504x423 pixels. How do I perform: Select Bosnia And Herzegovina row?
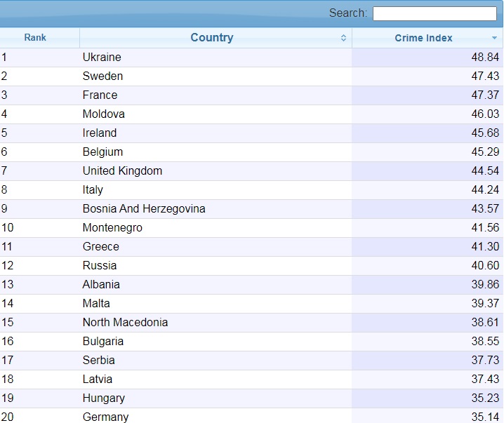(144, 209)
